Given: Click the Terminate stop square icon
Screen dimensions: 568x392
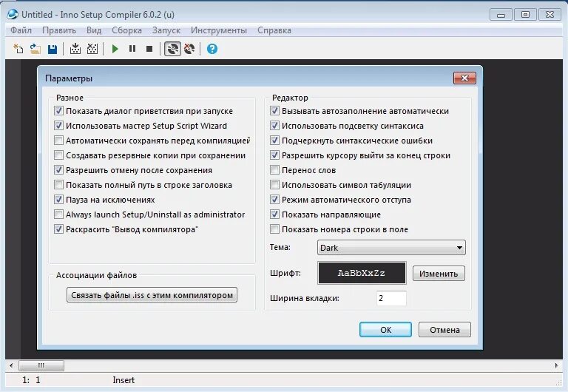Looking at the screenshot, I should 149,49.
